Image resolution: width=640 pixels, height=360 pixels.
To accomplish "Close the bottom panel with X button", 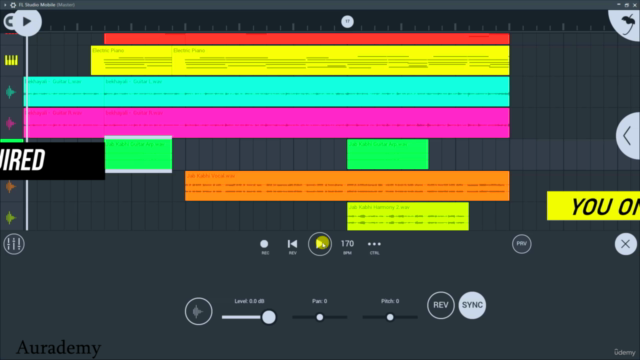I will point(625,244).
